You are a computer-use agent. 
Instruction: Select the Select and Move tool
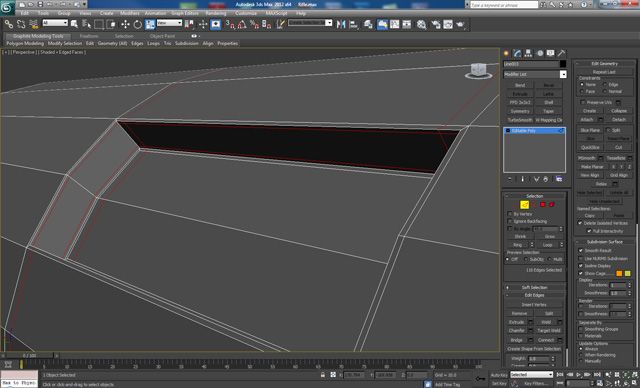click(x=125, y=24)
